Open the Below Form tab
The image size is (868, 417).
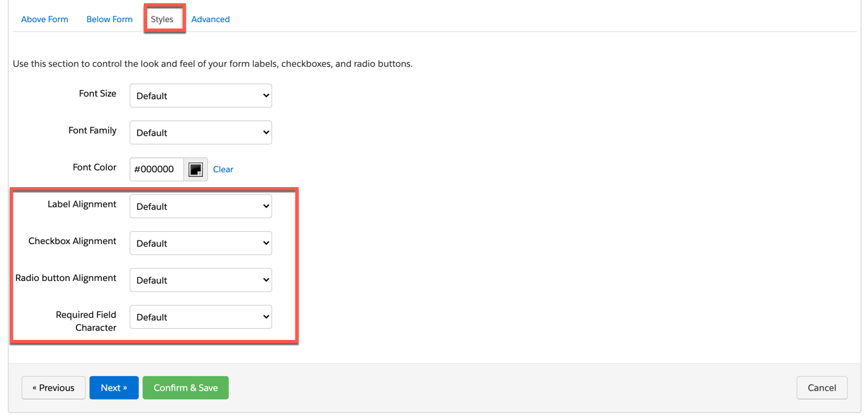(109, 19)
